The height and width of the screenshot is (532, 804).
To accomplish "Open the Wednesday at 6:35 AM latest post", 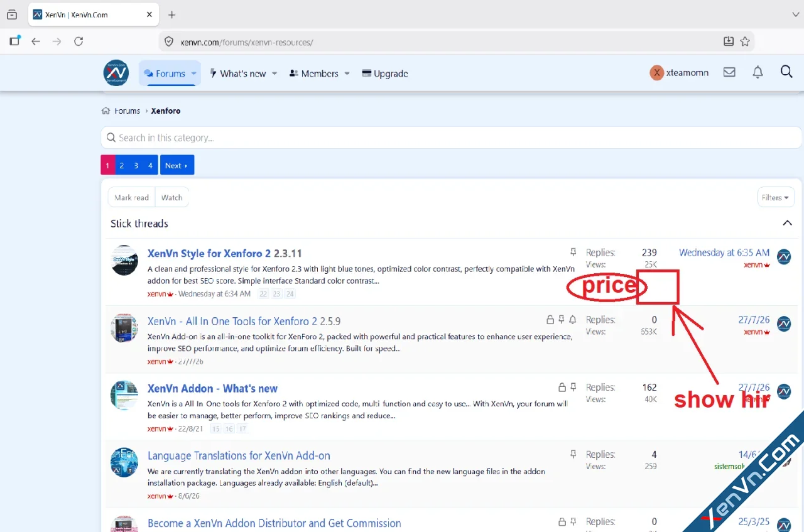I will point(724,252).
